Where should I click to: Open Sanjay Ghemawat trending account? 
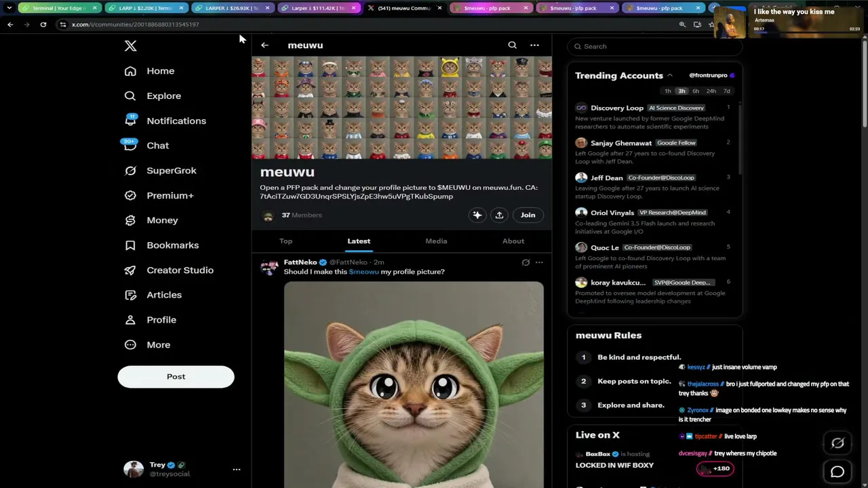pos(621,143)
